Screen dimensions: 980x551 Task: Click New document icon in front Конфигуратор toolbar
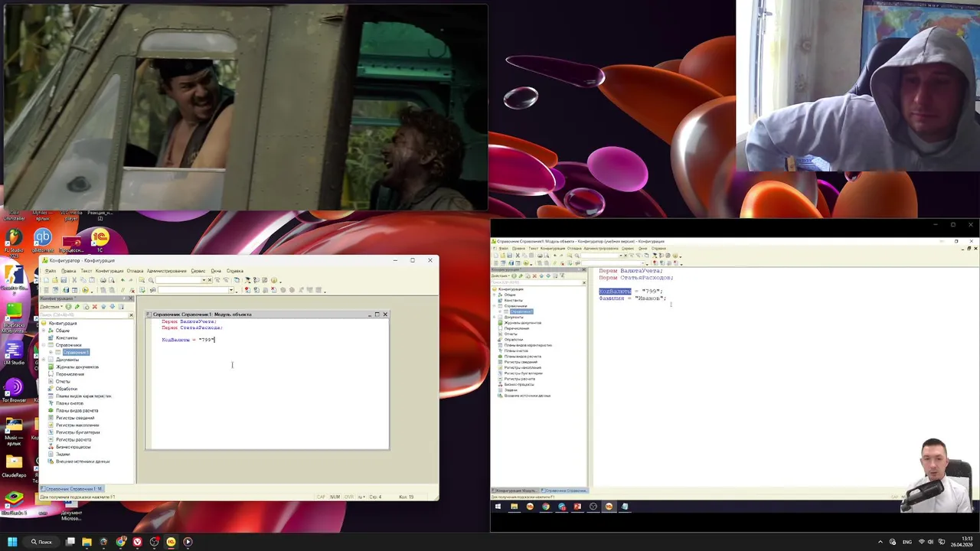tap(46, 280)
